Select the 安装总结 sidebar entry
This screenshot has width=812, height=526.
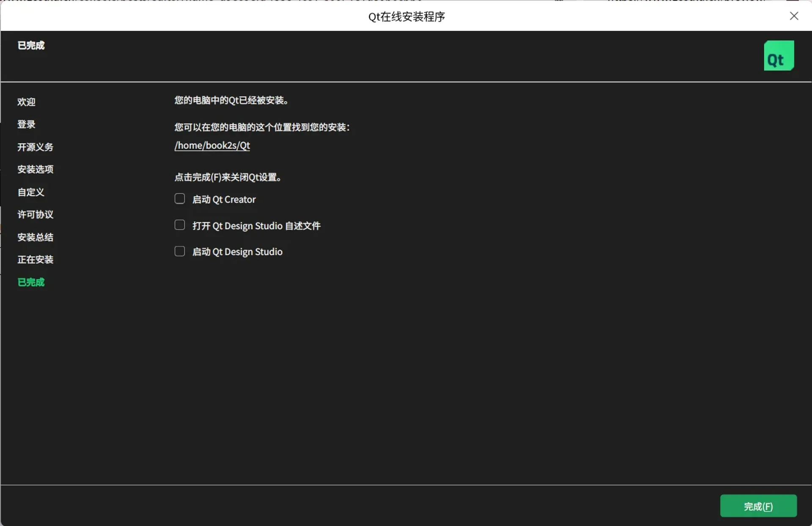point(35,237)
